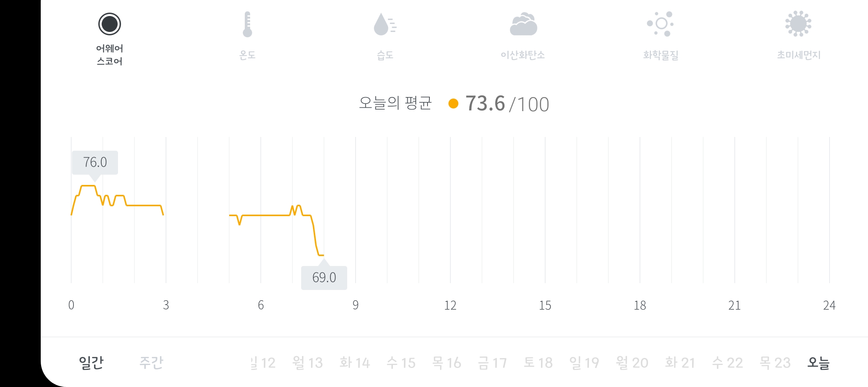This screenshot has width=868, height=387.
Task: Switch to the 주간 weekly tab
Action: (151, 363)
